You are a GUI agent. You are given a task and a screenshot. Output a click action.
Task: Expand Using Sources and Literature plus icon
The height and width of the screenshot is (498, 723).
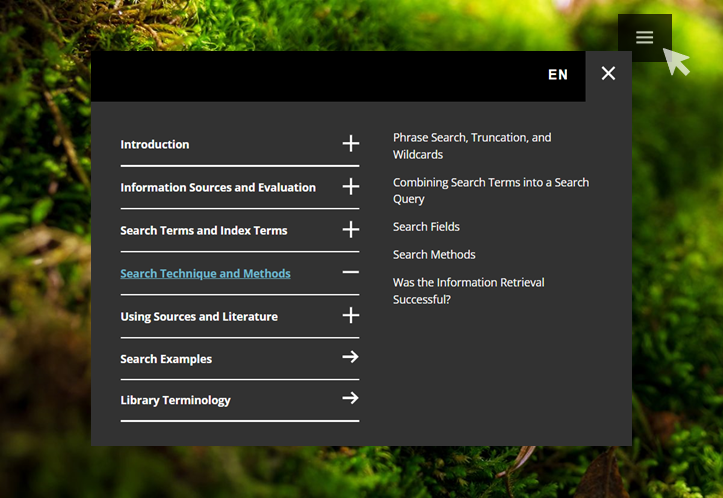click(350, 315)
